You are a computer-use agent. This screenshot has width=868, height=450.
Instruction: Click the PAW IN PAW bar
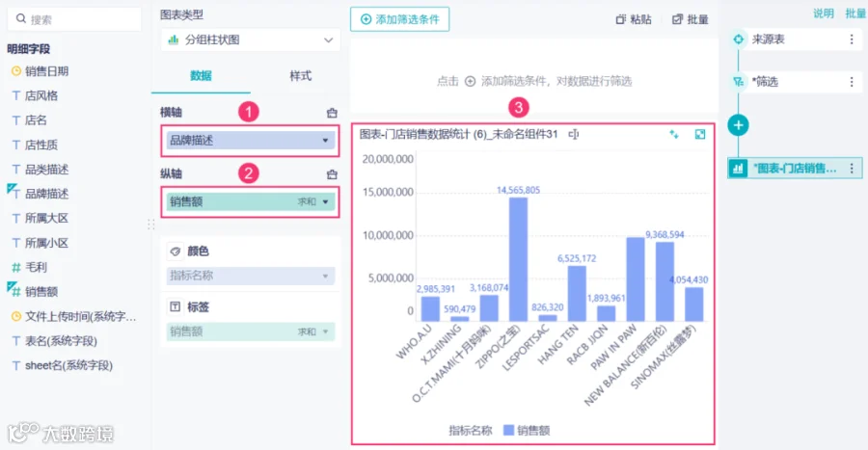(636, 279)
